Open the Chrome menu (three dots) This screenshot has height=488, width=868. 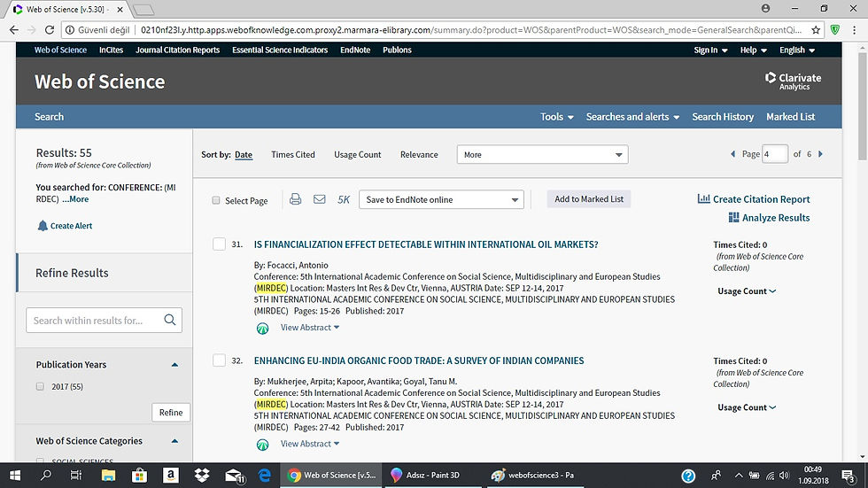point(854,30)
